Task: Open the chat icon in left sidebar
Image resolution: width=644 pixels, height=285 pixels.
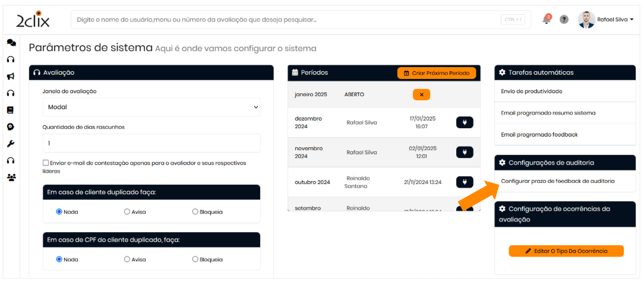Action: pyautogui.click(x=11, y=43)
